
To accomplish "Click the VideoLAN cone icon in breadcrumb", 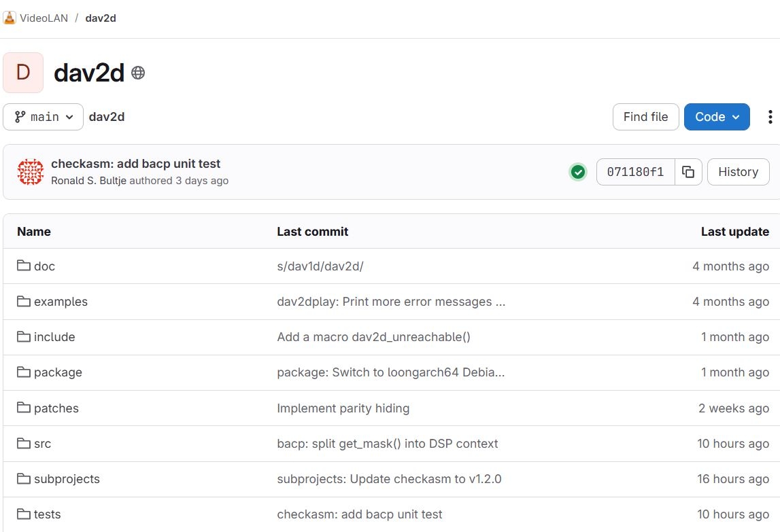I will (10, 18).
